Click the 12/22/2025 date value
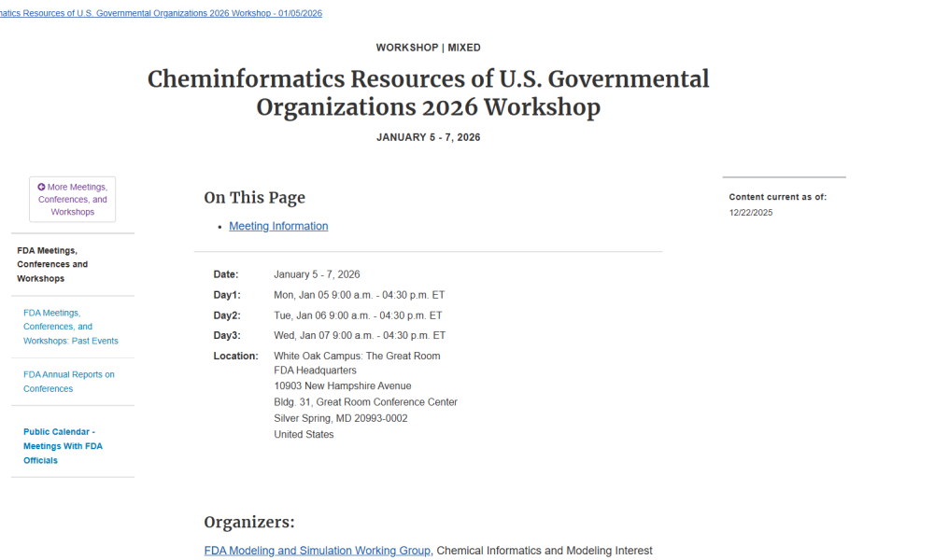Screen dimensions: 934x560 point(751,213)
